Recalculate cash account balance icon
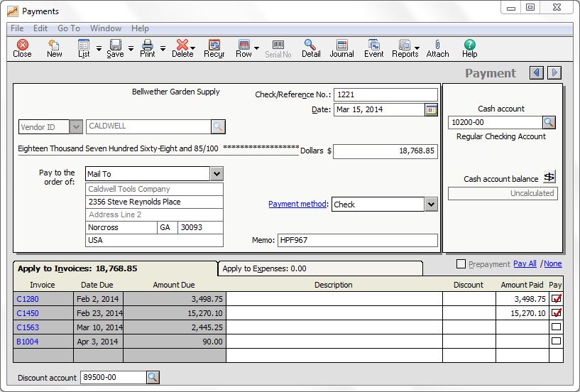 coord(549,177)
